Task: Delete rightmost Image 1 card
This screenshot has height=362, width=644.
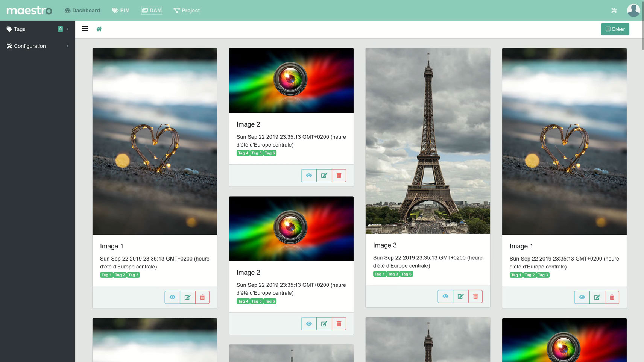Action: pos(612,297)
